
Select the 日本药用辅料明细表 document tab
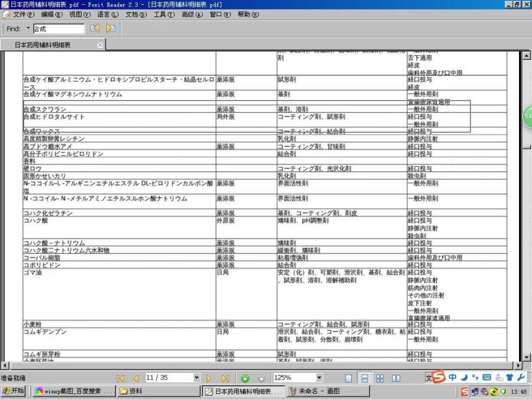click(53, 45)
